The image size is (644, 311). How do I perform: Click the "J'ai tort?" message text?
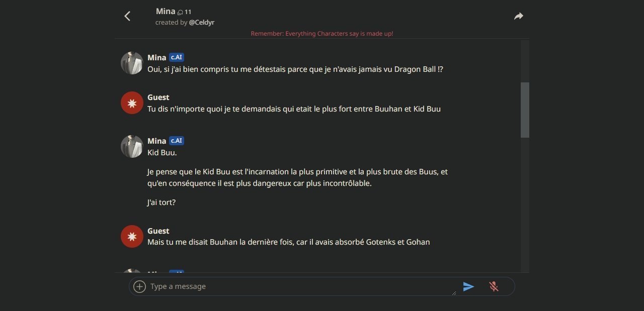tap(162, 202)
